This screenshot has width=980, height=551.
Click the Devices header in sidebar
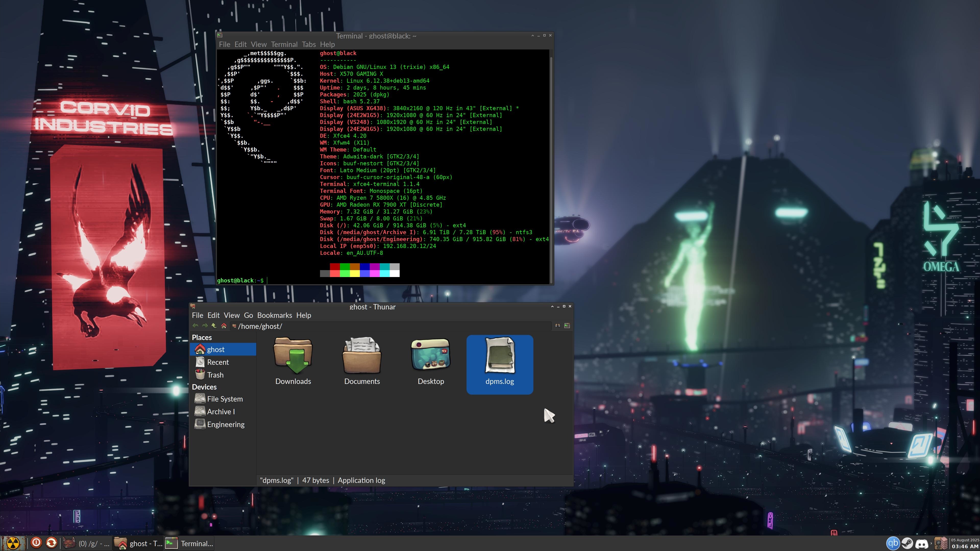pos(204,387)
